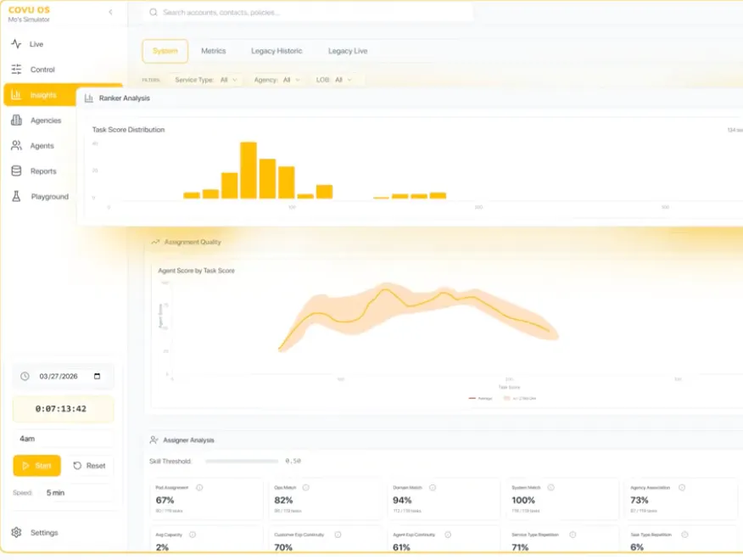The image size is (743, 560).
Task: Click the Ranker Analysis chart icon
Action: 88,98
